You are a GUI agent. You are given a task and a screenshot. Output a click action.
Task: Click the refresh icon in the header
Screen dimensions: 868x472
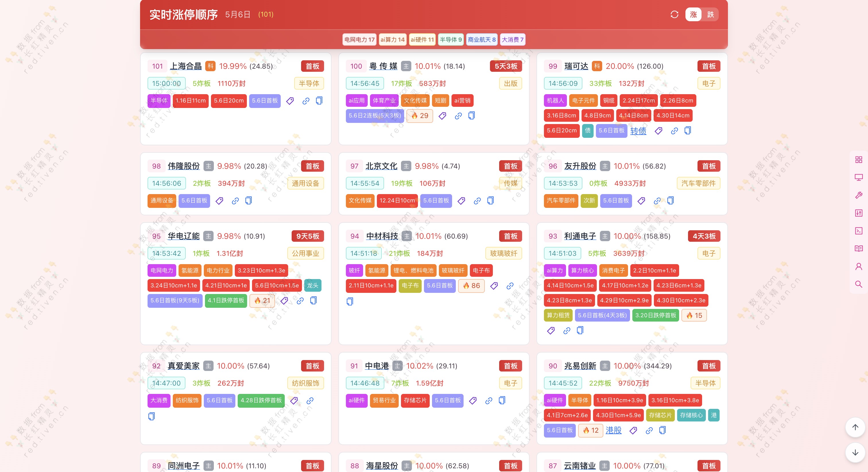pyautogui.click(x=674, y=14)
